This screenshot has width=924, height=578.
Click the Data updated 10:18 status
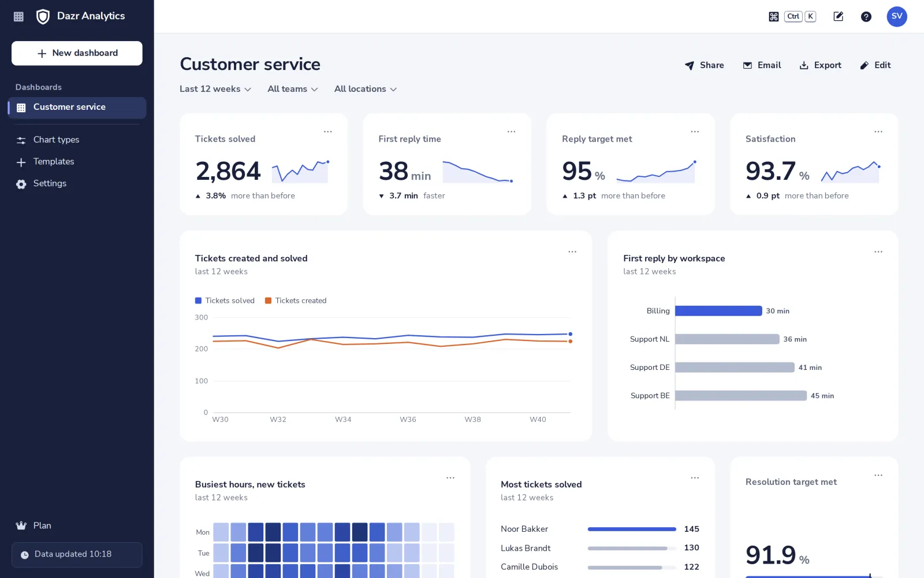click(x=77, y=555)
